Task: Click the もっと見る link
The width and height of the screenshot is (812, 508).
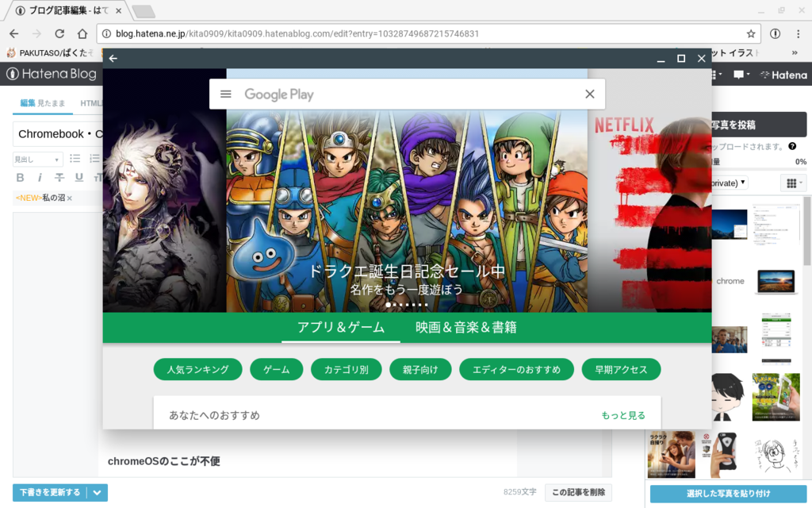Action: 623,415
